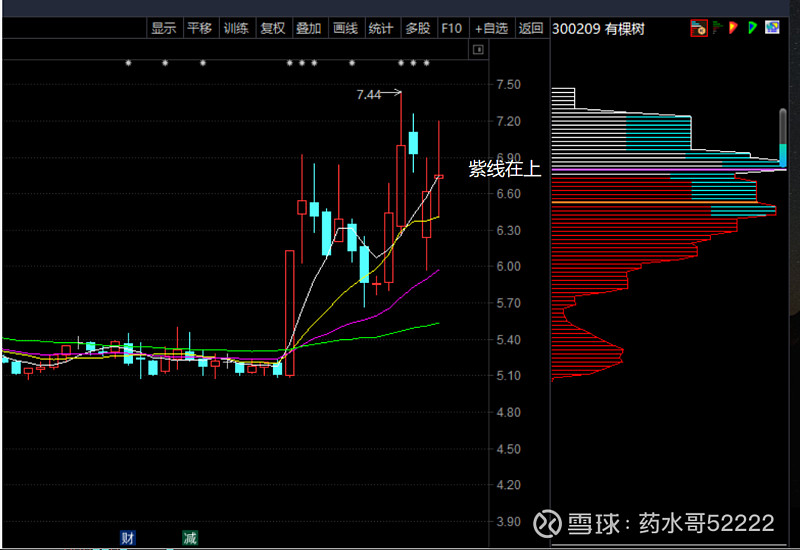
Task: Open the 统计 statistics option
Action: click(x=382, y=28)
